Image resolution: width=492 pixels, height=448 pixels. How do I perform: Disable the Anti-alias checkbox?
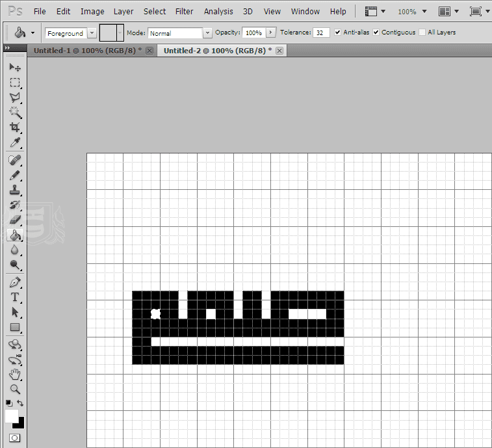point(337,33)
